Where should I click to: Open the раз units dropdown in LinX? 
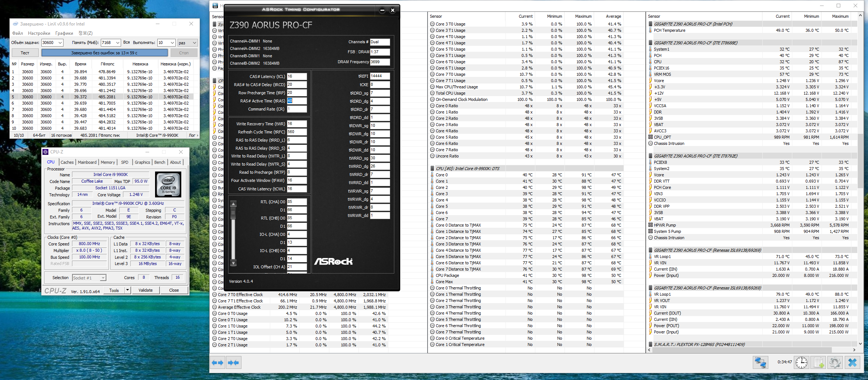click(x=194, y=43)
